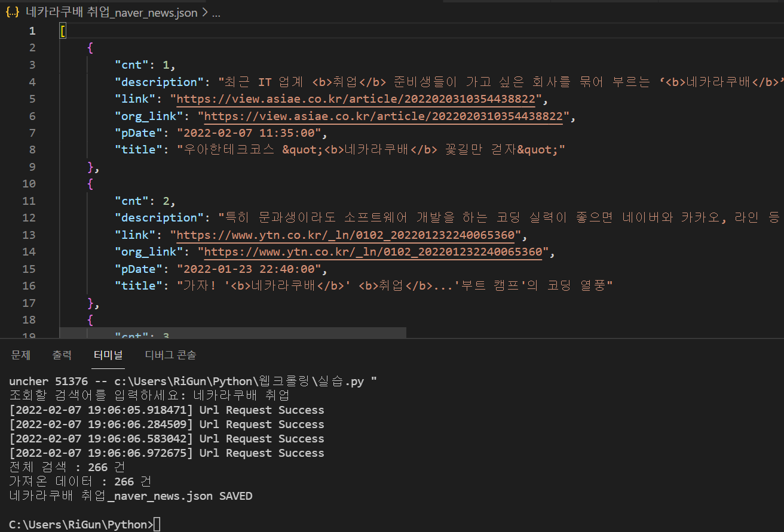
Task: Click line number 2 in the gutter
Action: pos(32,48)
